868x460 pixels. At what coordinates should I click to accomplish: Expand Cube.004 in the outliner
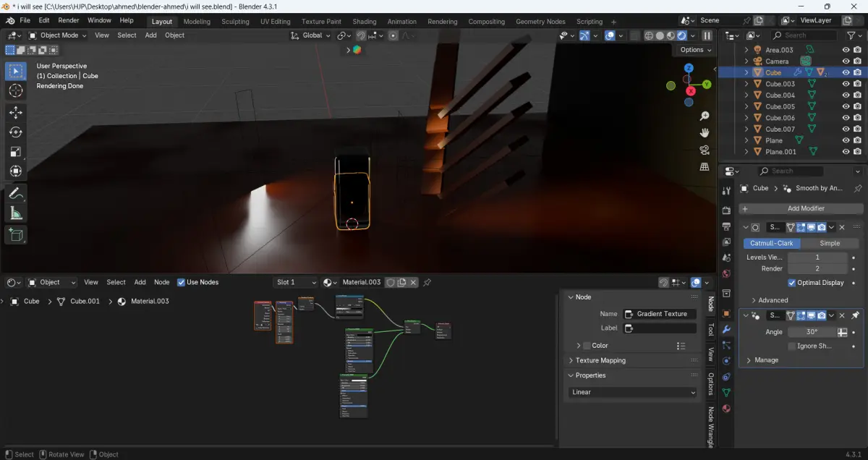tap(746, 95)
